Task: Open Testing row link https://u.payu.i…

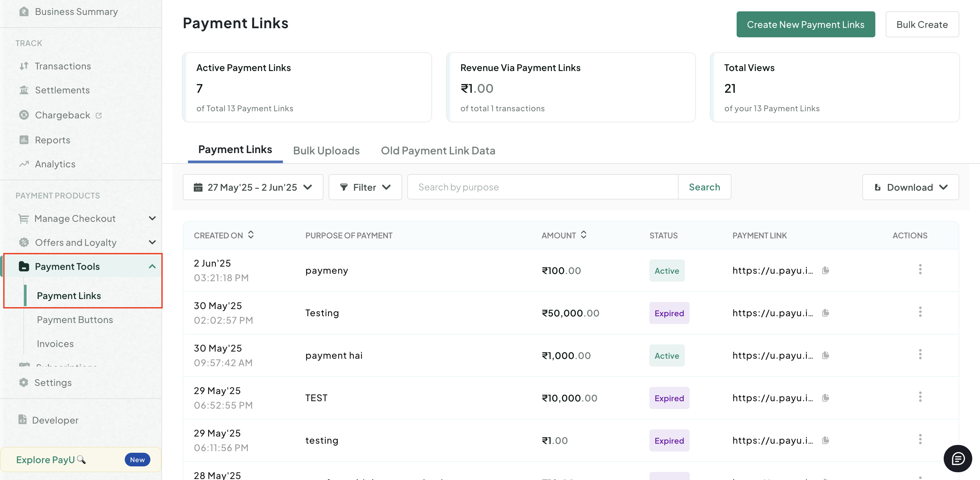Action: click(773, 313)
